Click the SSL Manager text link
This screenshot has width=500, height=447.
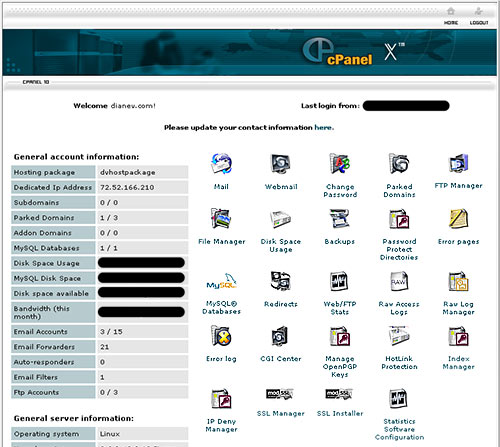tap(281, 413)
